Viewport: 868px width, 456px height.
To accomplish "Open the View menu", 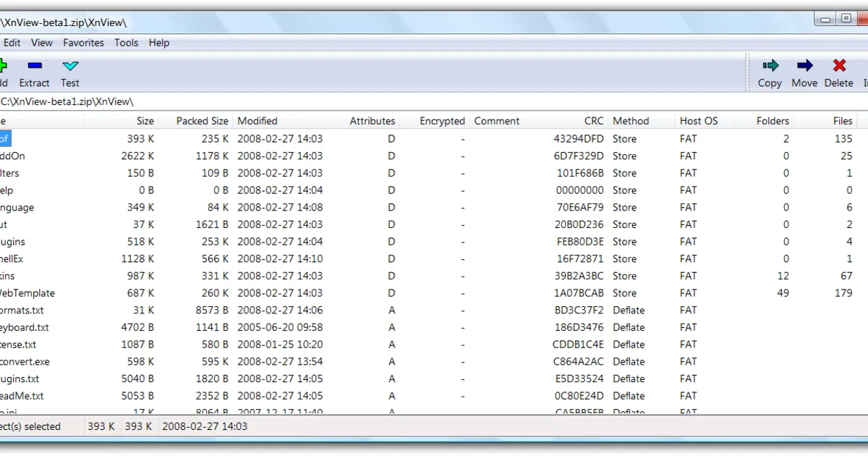I will pos(42,43).
